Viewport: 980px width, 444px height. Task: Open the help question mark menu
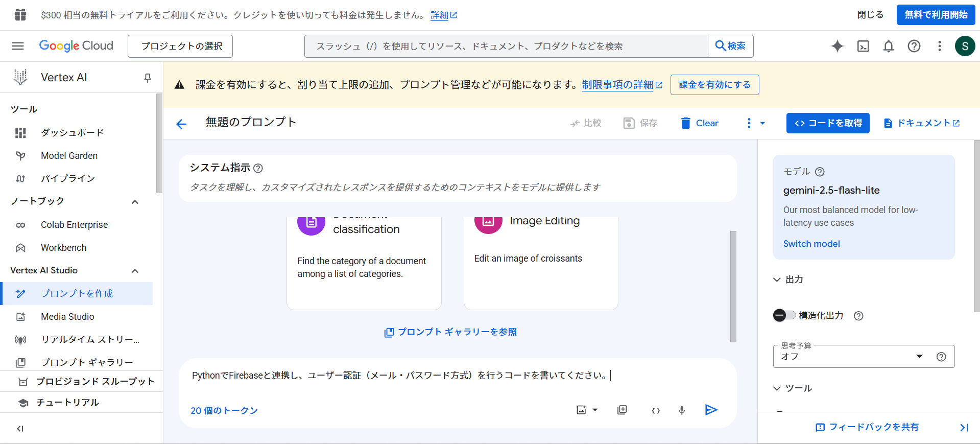tap(914, 46)
